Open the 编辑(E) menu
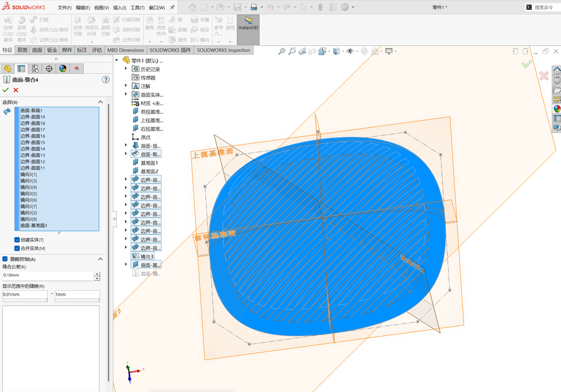Image resolution: width=561 pixels, height=392 pixels. (x=83, y=8)
